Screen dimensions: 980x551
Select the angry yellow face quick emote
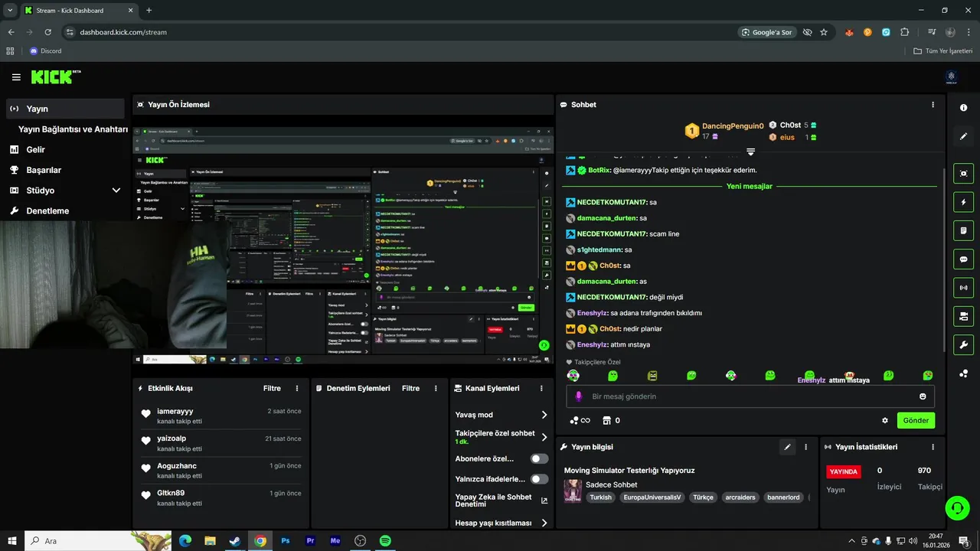652,375
